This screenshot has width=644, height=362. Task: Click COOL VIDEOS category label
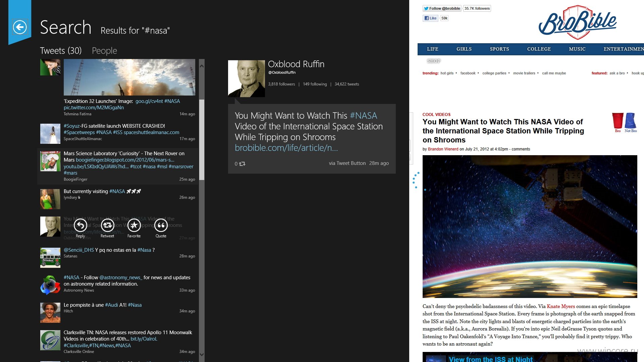(436, 115)
